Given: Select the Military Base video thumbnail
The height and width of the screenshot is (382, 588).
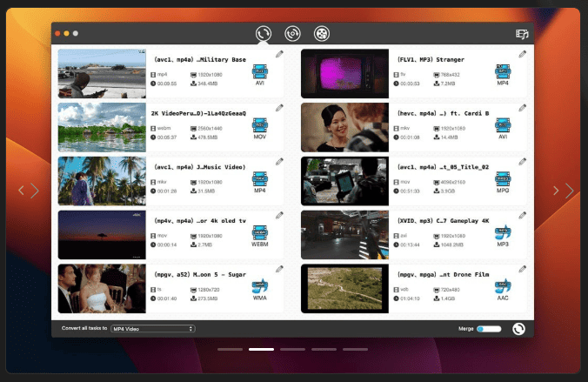Looking at the screenshot, I should click(102, 74).
